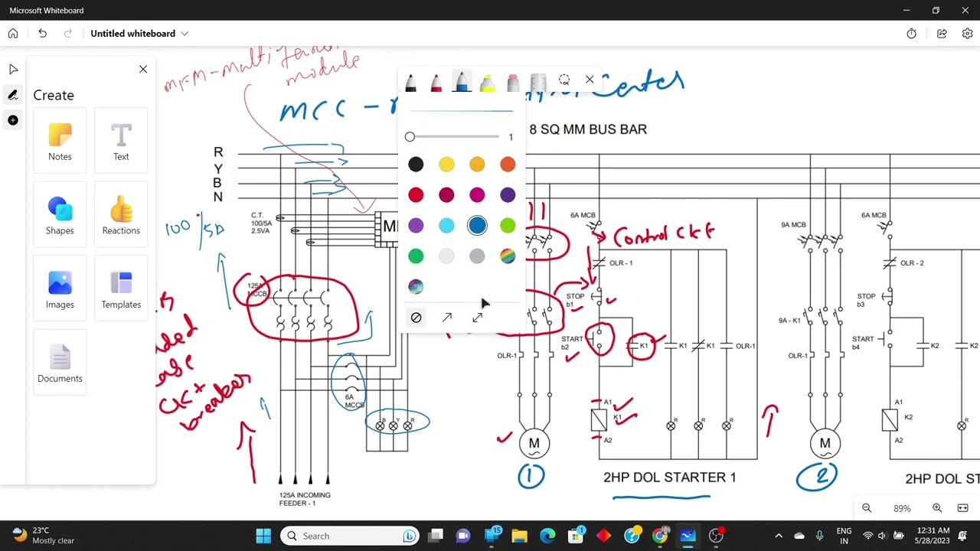Pick the yellow color swatch

pos(446,165)
